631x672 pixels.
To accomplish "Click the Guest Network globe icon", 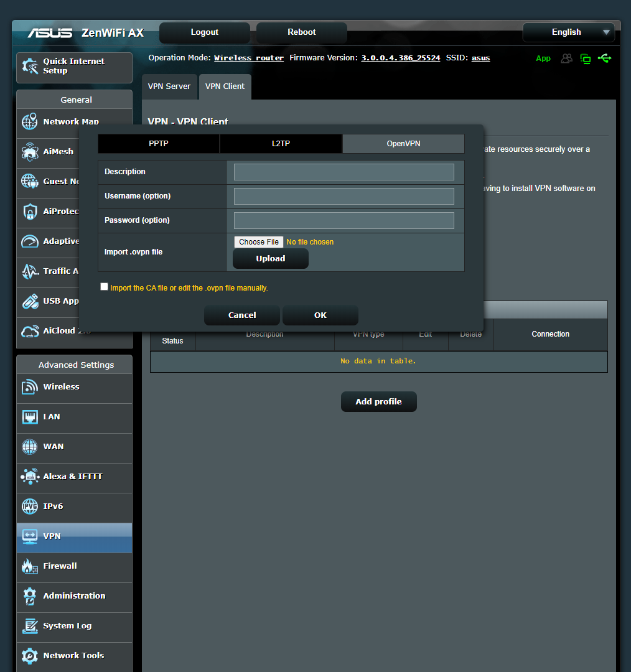I will [x=30, y=181].
